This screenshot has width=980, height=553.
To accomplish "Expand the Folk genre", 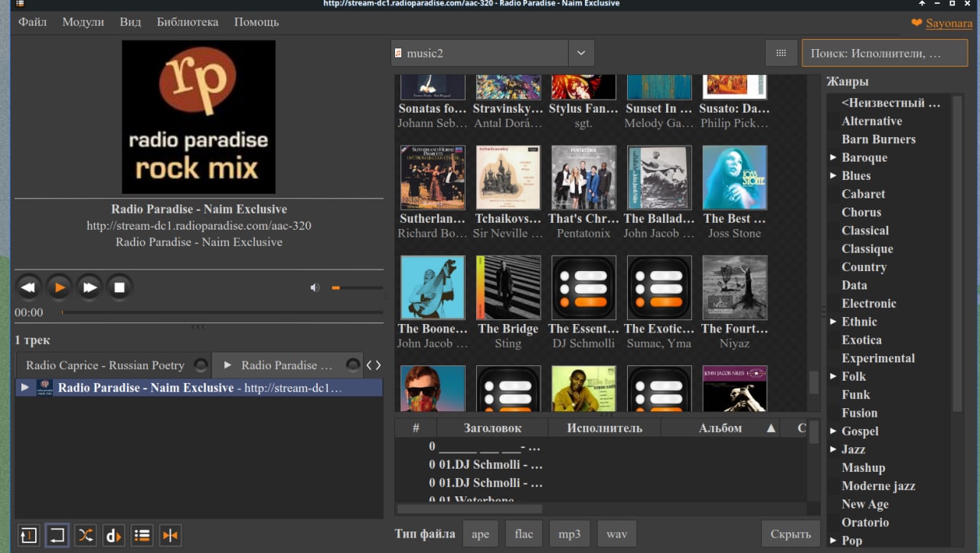I will (833, 377).
